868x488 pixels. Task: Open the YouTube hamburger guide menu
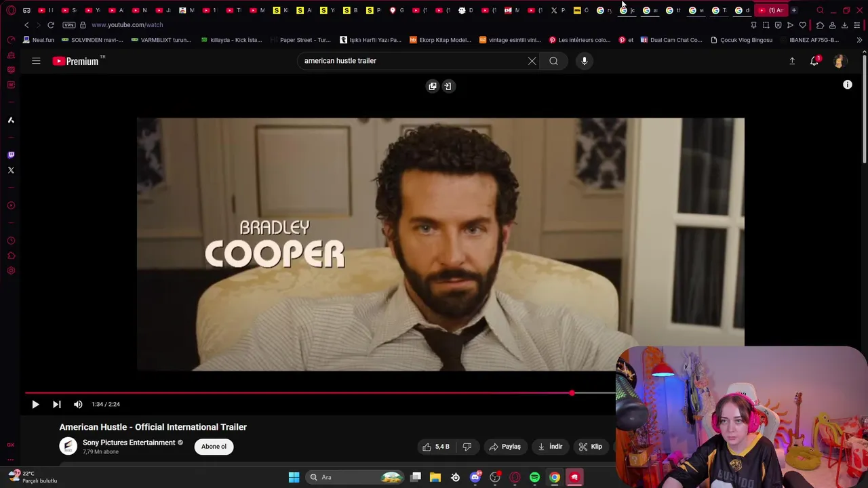[x=36, y=61]
